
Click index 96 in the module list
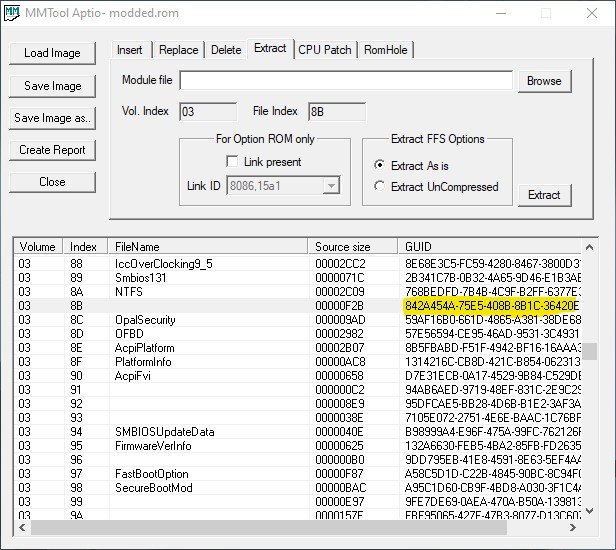point(76,460)
